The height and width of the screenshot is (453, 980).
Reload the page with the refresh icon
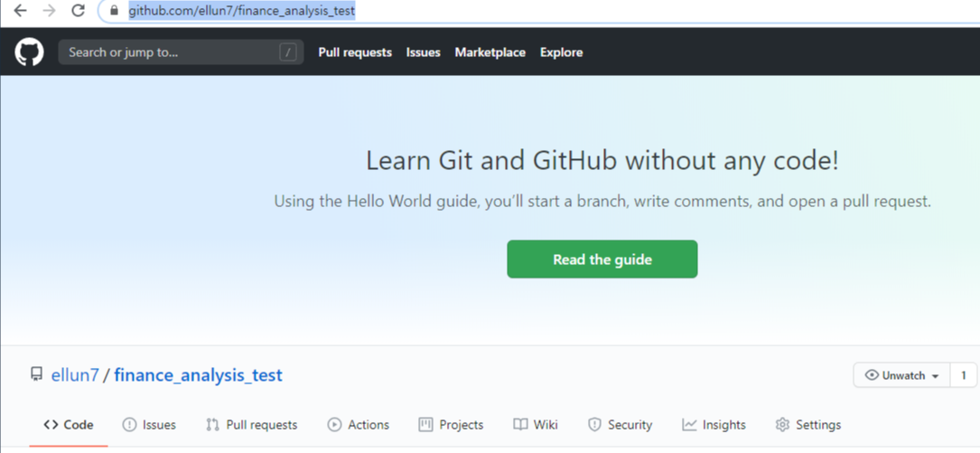[78, 11]
